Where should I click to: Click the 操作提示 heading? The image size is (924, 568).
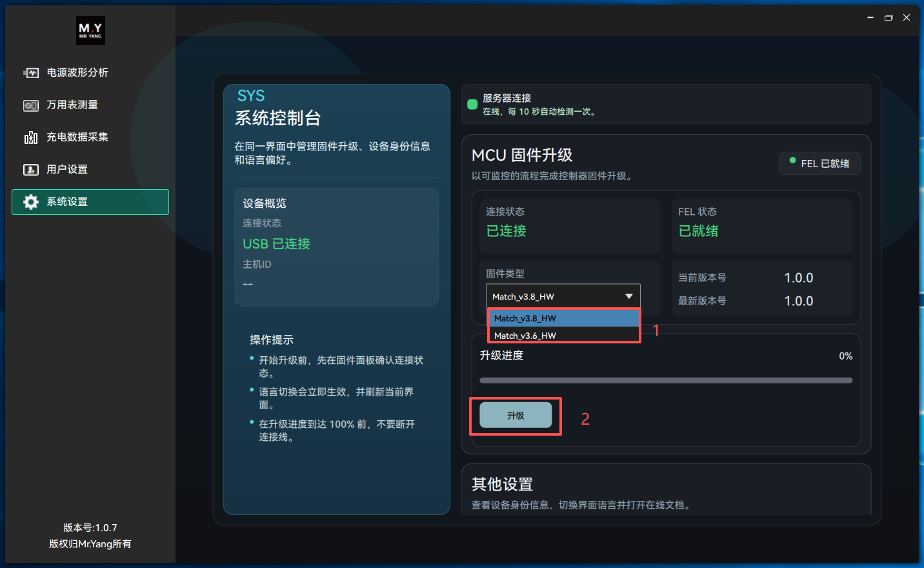click(x=272, y=340)
